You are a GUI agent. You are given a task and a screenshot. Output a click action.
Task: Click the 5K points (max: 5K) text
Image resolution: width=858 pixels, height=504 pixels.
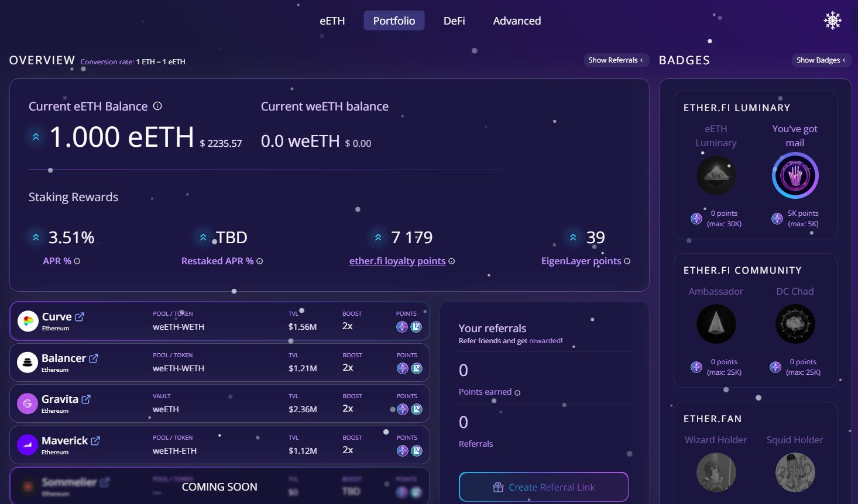pos(803,219)
